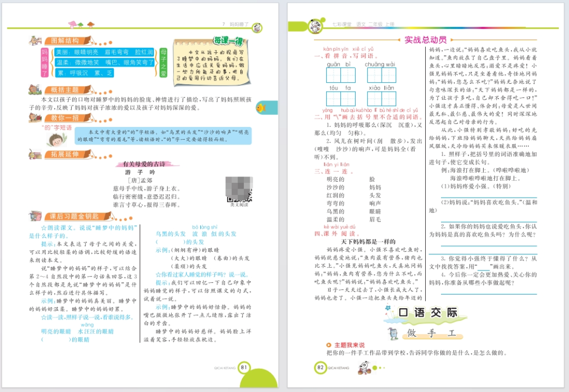
Task: Click exercise heading 一、看拼音,写词语
Action: (x=347, y=56)
